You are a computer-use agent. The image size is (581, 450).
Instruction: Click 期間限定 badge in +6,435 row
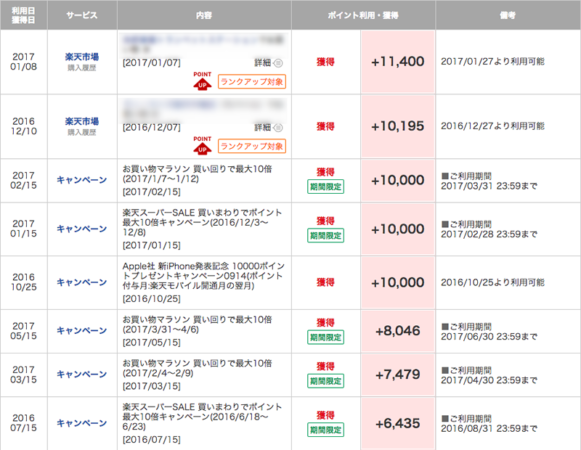326,430
